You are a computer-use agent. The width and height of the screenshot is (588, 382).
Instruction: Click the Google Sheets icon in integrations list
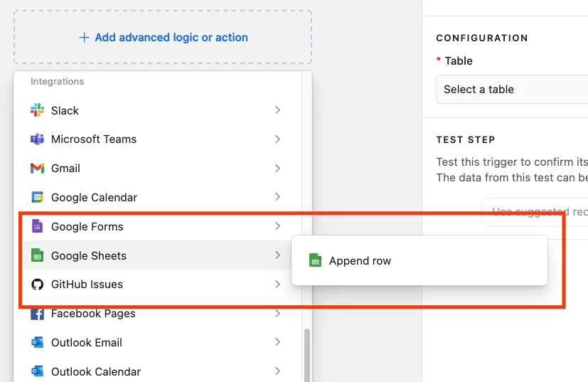(x=37, y=255)
